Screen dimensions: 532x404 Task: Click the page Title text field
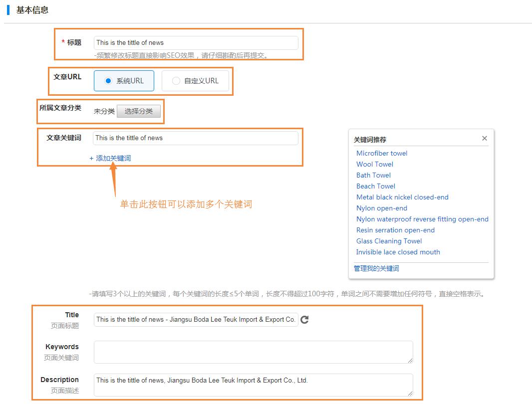[x=196, y=320]
